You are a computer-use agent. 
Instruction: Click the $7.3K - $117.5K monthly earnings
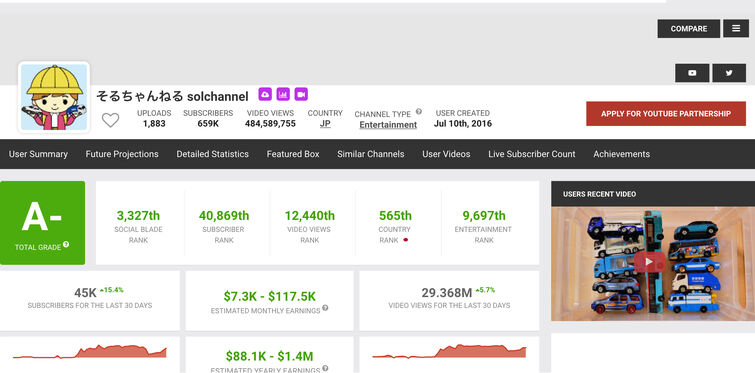pyautogui.click(x=269, y=296)
